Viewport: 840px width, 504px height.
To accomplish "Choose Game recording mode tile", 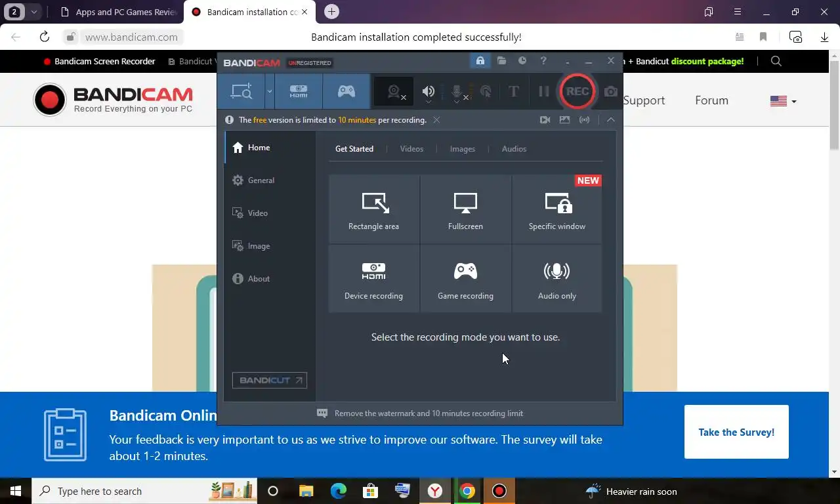I will (x=465, y=279).
